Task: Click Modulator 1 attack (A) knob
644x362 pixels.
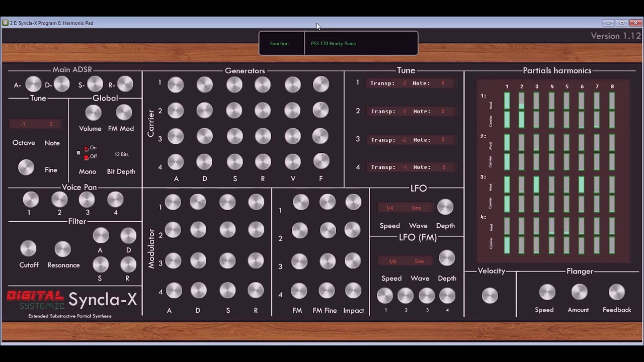Action: click(x=173, y=202)
